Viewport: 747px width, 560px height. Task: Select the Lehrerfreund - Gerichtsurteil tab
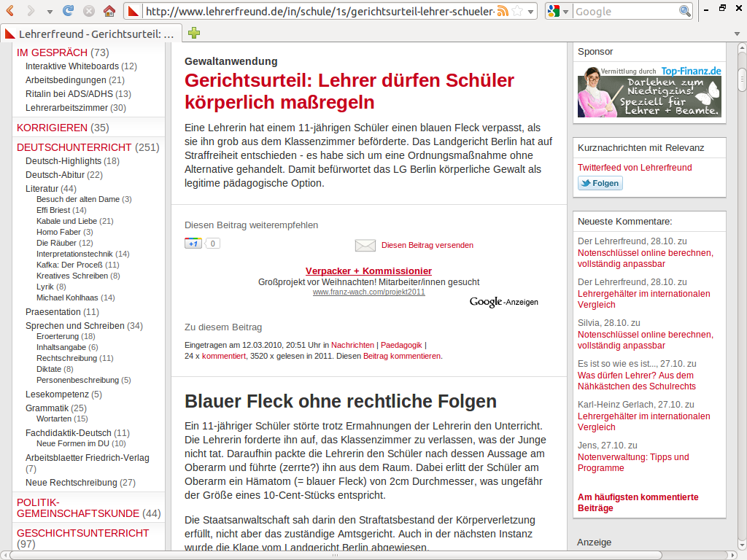pyautogui.click(x=91, y=34)
